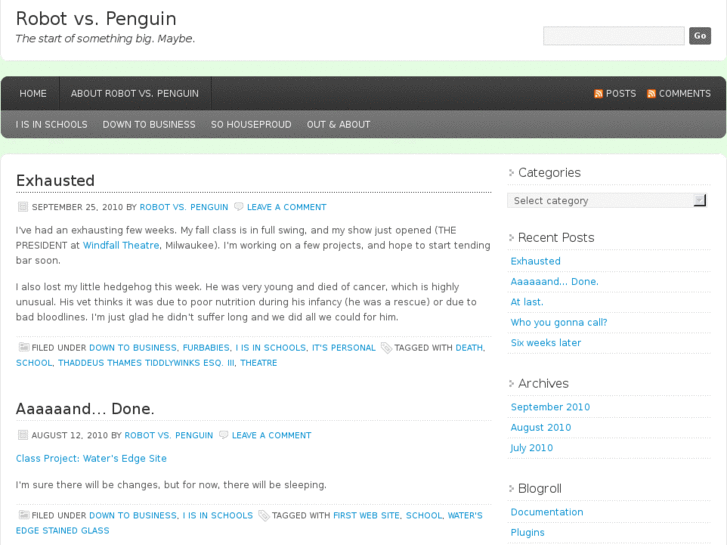Click Leave a Comment on Exhausted post
727x545 pixels.
pyautogui.click(x=287, y=207)
